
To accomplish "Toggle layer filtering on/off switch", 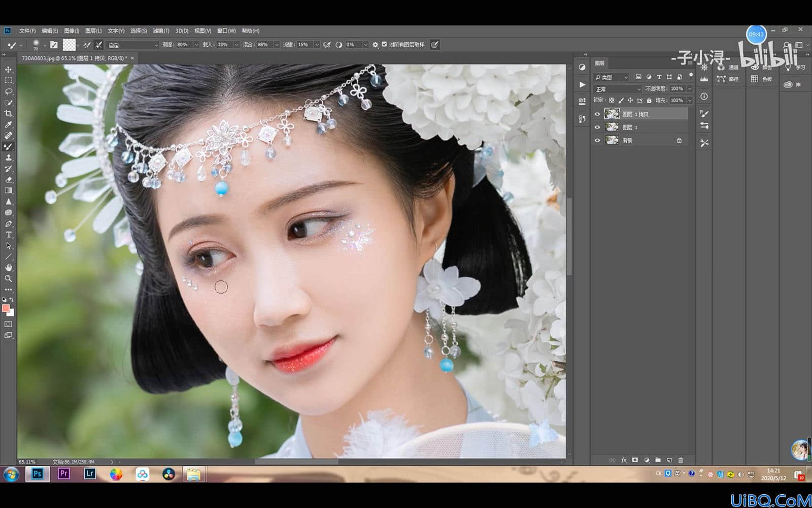I will pos(691,75).
